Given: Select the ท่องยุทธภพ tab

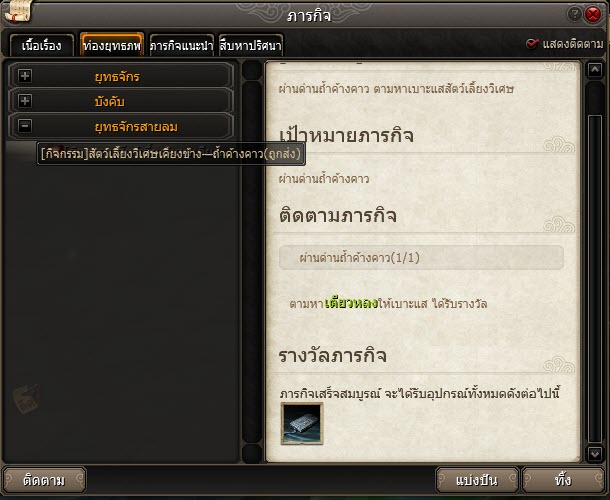Looking at the screenshot, I should point(112,46).
